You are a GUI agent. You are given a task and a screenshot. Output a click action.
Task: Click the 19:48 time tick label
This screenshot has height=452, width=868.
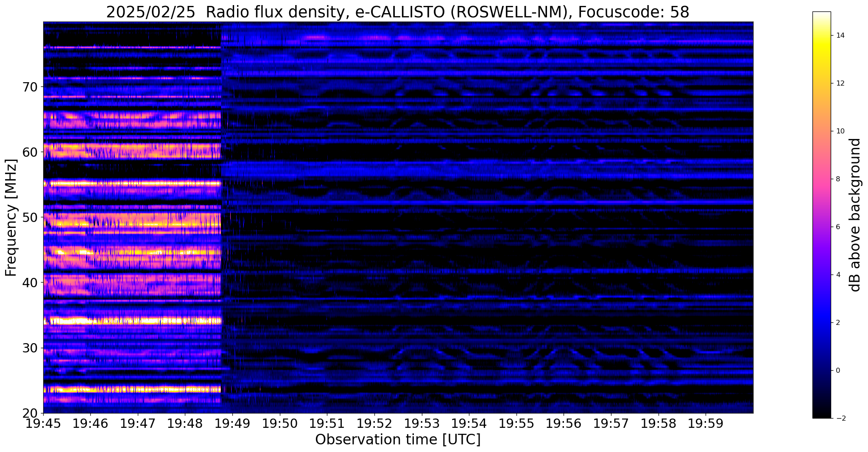point(185,423)
